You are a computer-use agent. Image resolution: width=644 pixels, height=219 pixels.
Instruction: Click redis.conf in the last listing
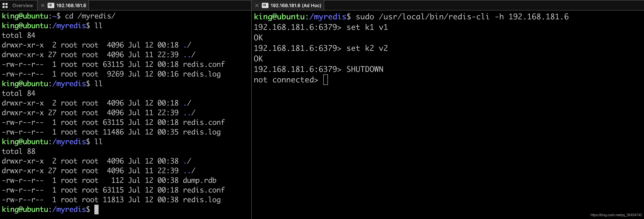[204, 190]
